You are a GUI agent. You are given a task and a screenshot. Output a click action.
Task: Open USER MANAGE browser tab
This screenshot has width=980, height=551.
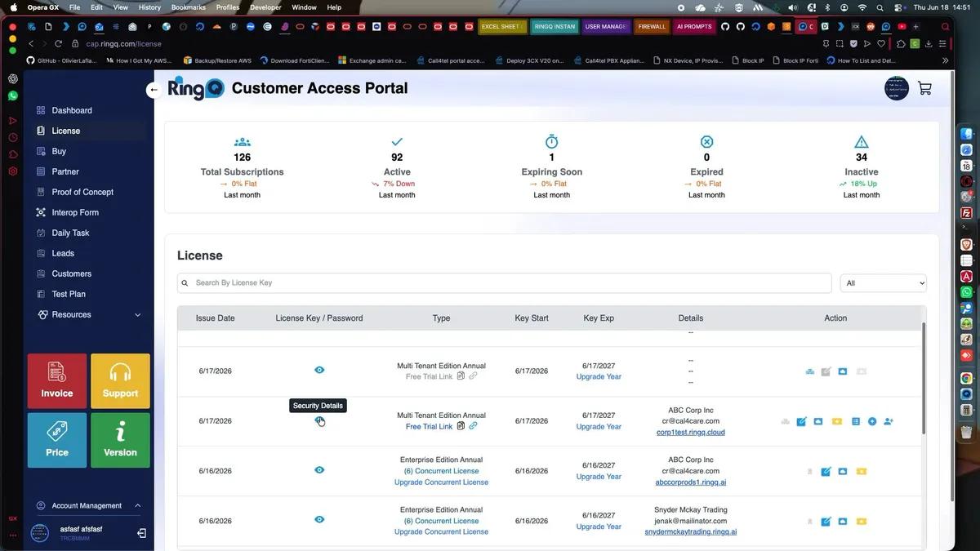click(606, 26)
